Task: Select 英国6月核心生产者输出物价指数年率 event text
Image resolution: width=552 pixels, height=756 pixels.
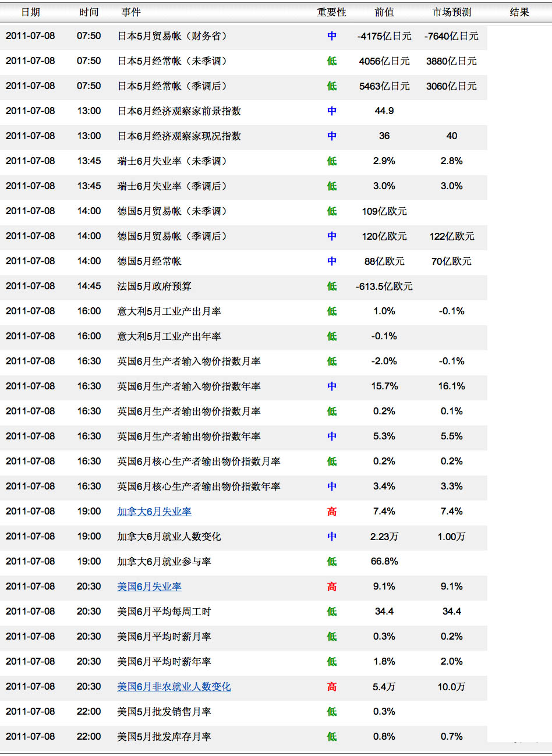Action: pyautogui.click(x=199, y=487)
